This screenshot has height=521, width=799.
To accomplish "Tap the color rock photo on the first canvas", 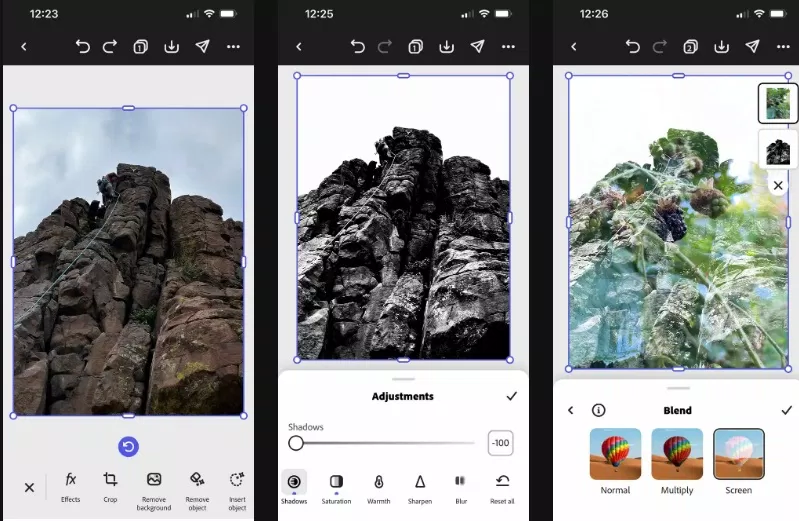I will (x=128, y=262).
